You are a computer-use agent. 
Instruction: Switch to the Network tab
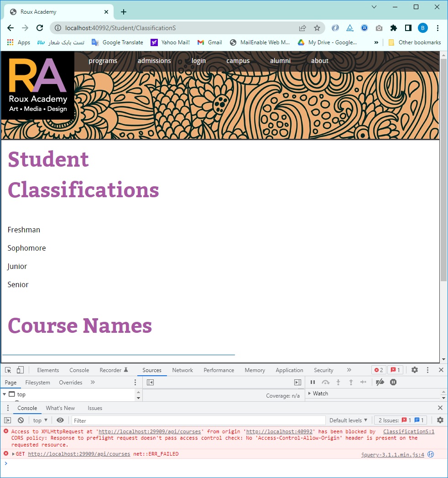click(x=182, y=370)
